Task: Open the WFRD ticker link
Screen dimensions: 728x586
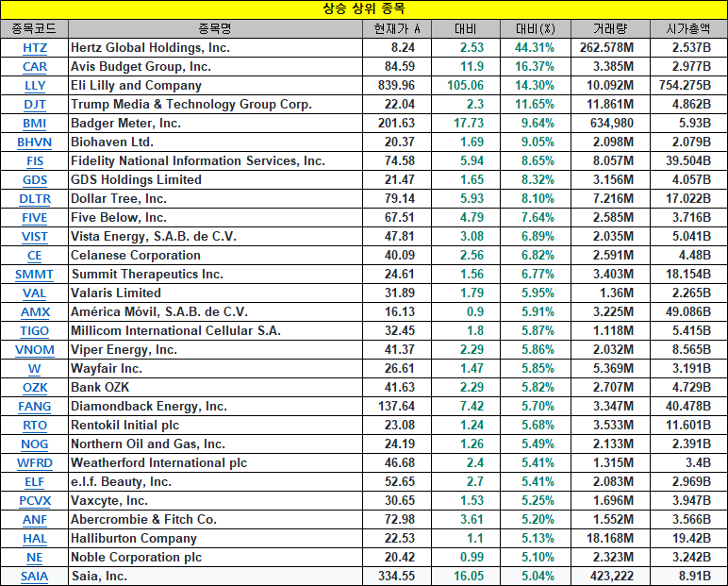Action: (35, 462)
